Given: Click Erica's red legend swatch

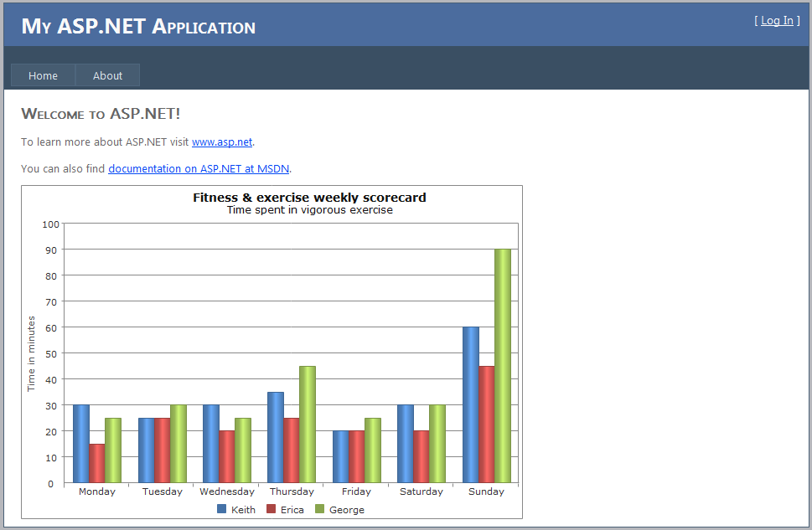Looking at the screenshot, I should click(272, 509).
